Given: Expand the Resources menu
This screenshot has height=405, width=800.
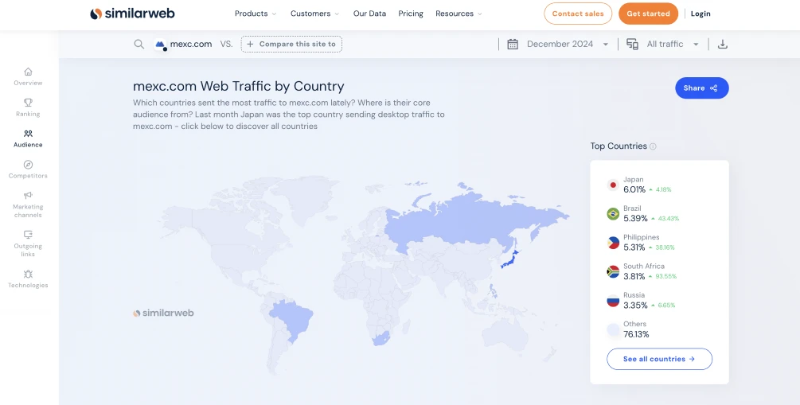Looking at the screenshot, I should [459, 14].
